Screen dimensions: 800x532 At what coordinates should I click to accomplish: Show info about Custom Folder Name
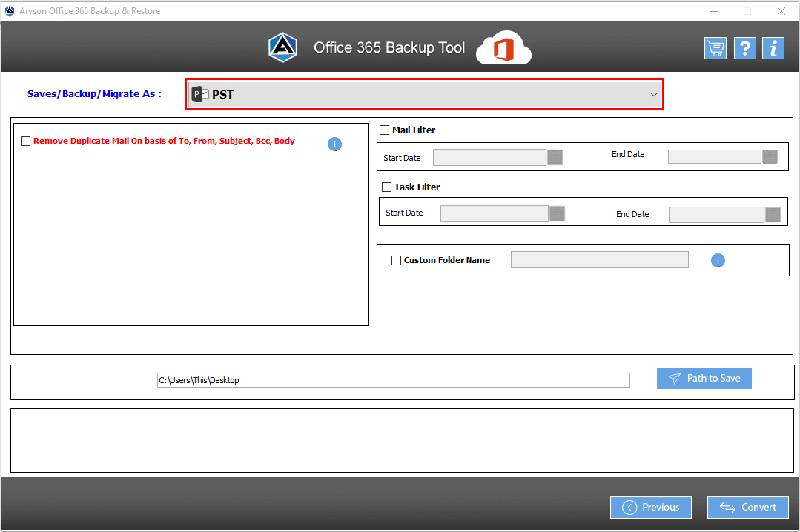point(718,261)
